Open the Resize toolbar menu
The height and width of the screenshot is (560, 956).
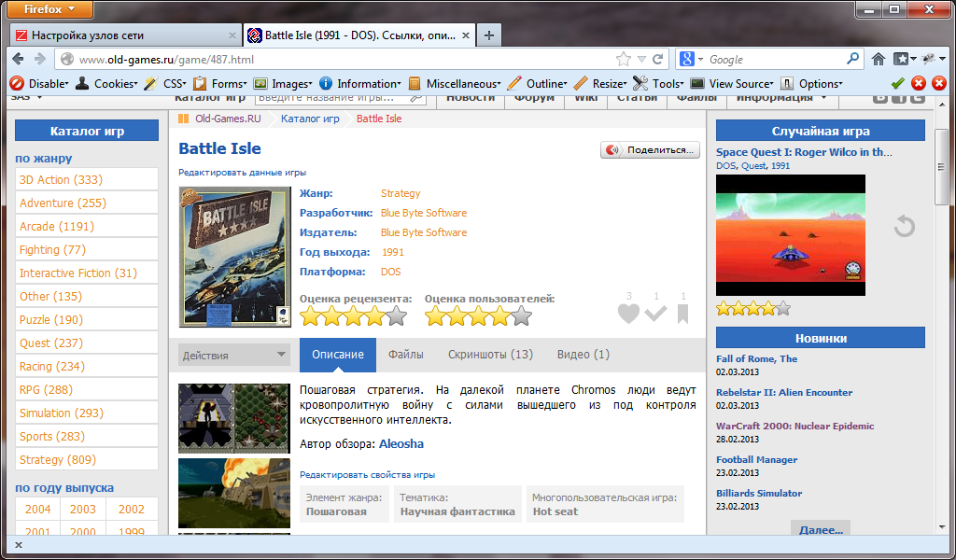pyautogui.click(x=600, y=83)
